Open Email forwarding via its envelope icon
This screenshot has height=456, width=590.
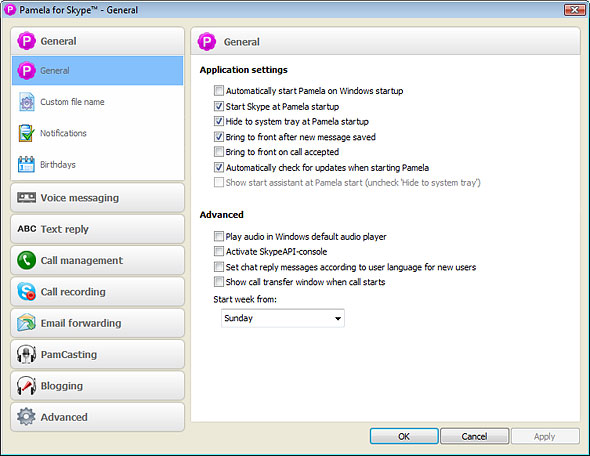26,323
